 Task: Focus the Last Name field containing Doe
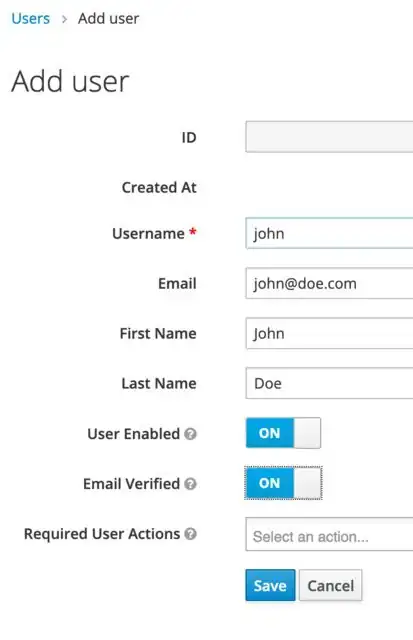point(329,383)
